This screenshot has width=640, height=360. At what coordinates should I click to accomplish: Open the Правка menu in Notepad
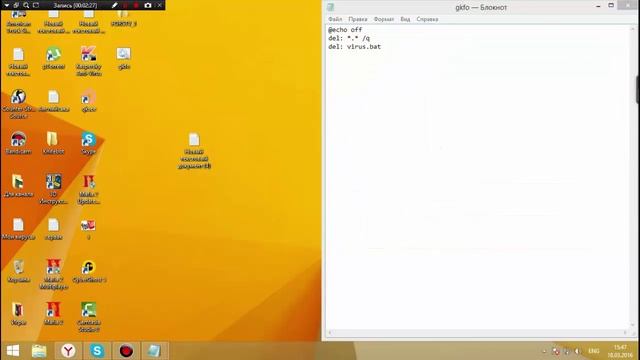pos(358,19)
